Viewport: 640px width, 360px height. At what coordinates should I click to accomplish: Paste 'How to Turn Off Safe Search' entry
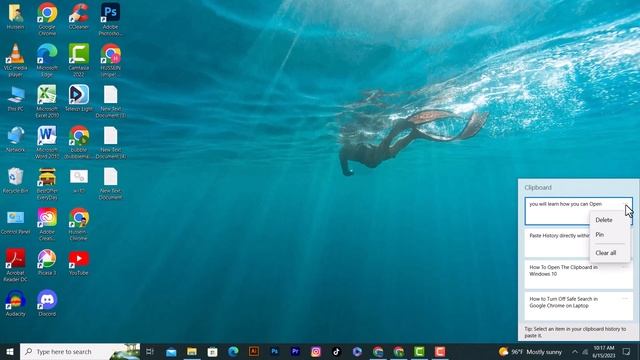coord(579,306)
